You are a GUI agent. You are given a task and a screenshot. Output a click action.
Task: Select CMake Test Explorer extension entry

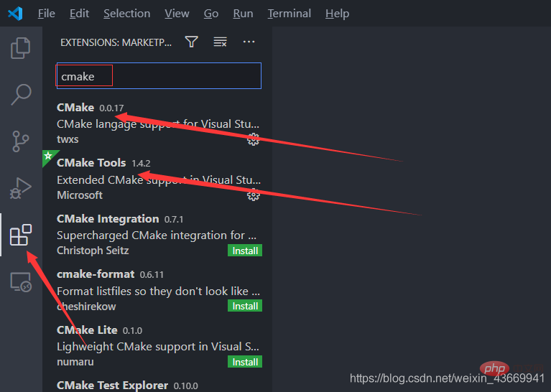[x=144, y=386]
